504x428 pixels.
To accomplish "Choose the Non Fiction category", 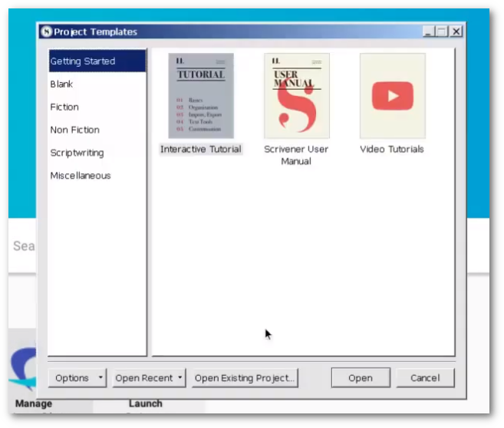I will pyautogui.click(x=97, y=130).
